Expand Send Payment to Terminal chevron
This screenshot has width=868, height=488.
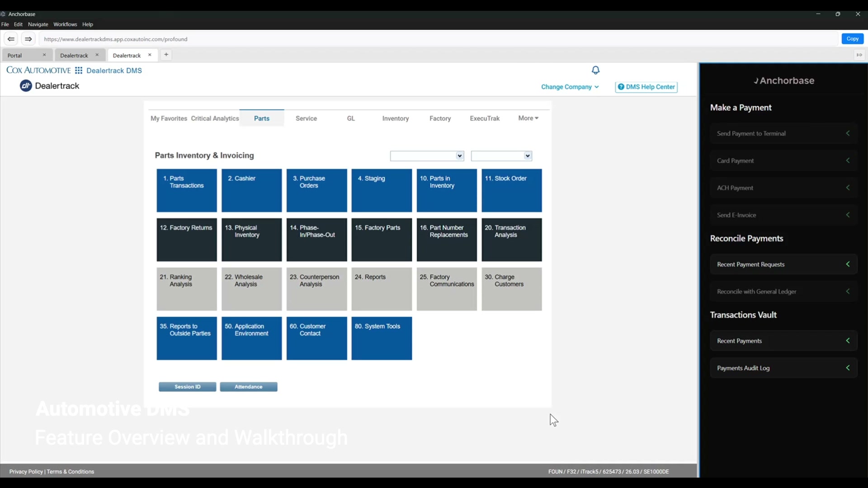pyautogui.click(x=848, y=133)
